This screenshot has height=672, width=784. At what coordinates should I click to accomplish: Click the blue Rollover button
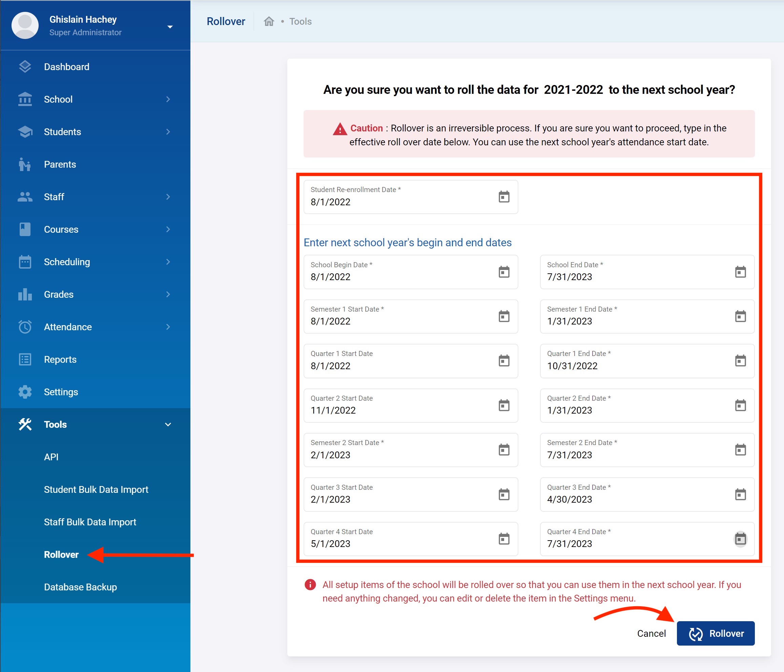point(715,633)
